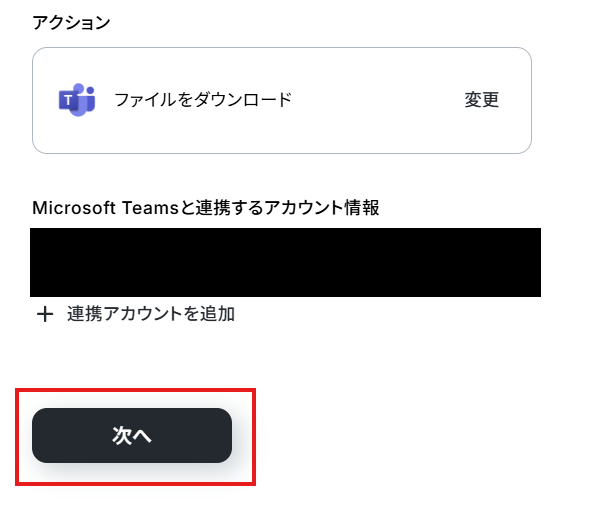Click the Microsoft Teamsと連携するアカウント情報 label
This screenshot has width=589, height=519.
[206, 208]
